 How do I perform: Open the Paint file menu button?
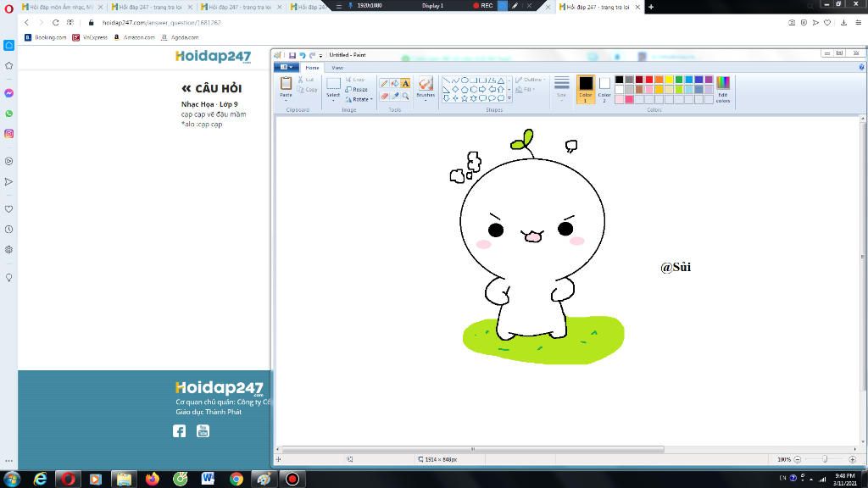click(x=287, y=67)
